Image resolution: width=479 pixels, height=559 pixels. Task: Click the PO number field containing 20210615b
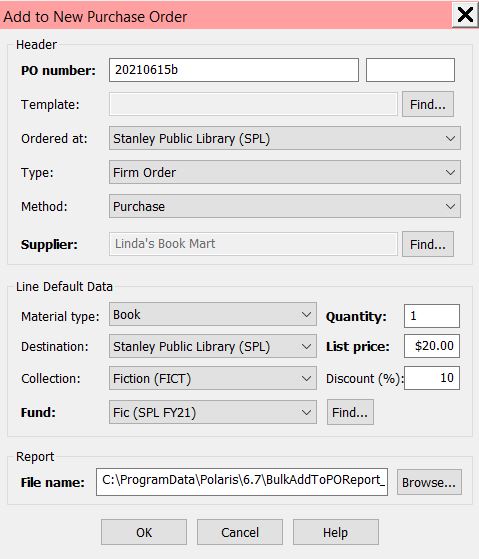234,70
